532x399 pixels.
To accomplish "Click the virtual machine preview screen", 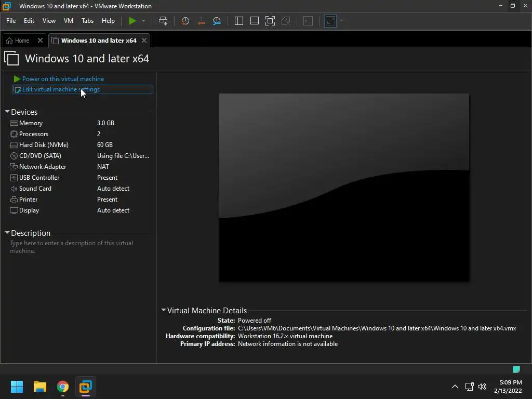I will coord(344,187).
